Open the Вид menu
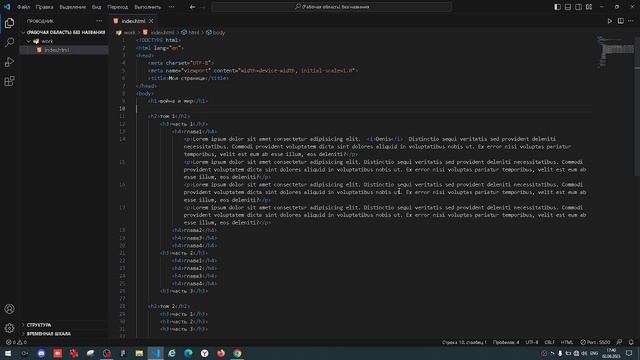This screenshot has height=360, width=640. click(96, 7)
